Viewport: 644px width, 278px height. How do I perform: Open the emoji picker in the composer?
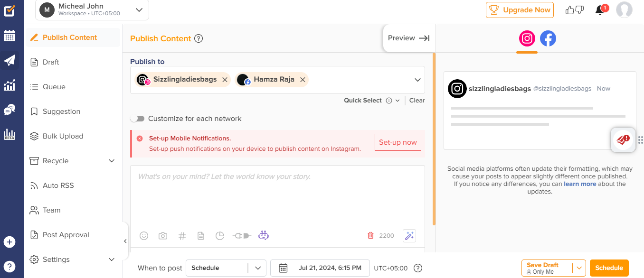point(144,235)
